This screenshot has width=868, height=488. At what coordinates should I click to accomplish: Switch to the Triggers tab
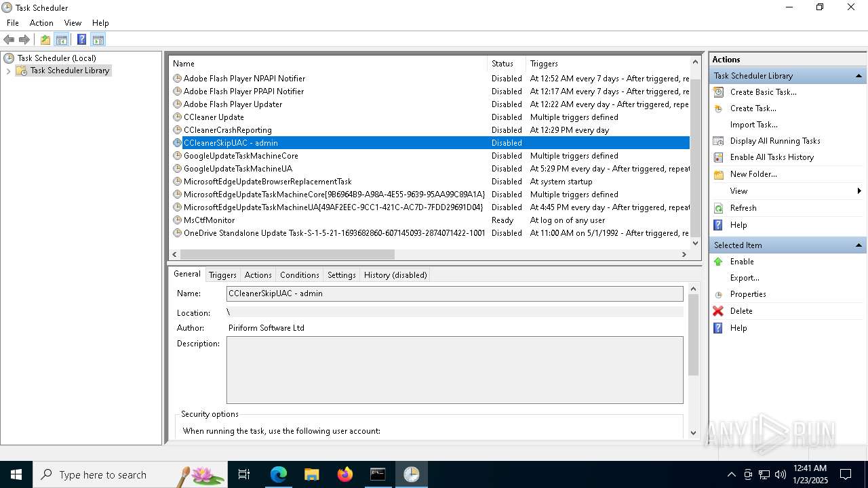[222, 275]
